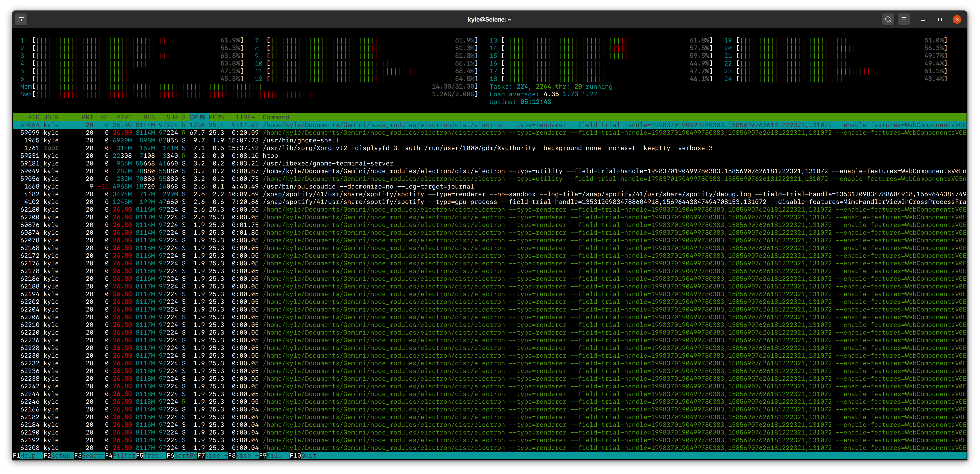Sort by the VIRT column header
980x474 pixels.
pos(124,117)
